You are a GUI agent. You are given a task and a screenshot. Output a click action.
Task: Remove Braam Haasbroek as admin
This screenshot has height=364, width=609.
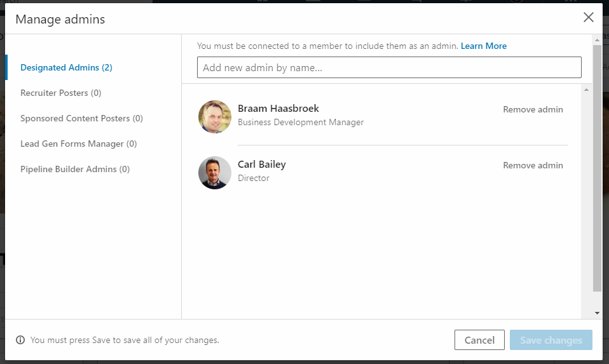click(533, 109)
